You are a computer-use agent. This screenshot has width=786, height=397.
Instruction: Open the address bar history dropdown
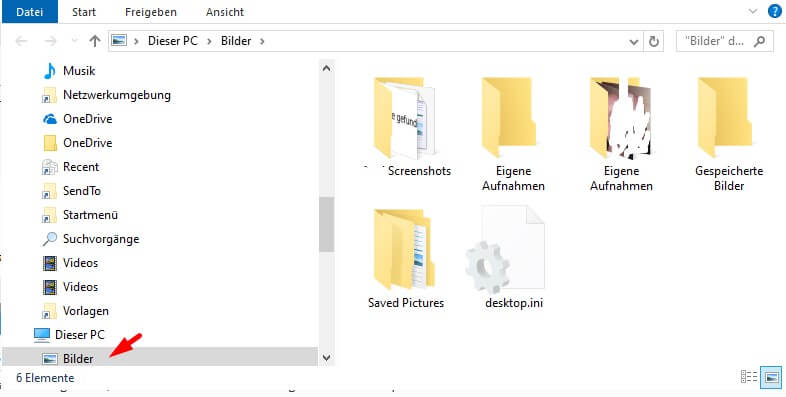point(634,42)
